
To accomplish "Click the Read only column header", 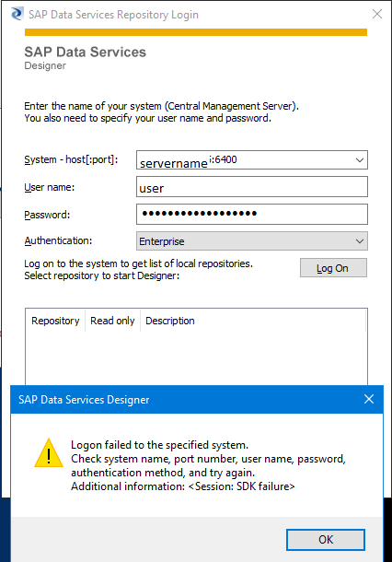I will 112,321.
